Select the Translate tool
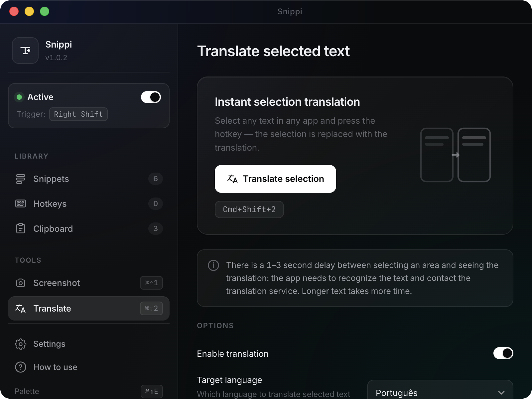 [x=89, y=309]
